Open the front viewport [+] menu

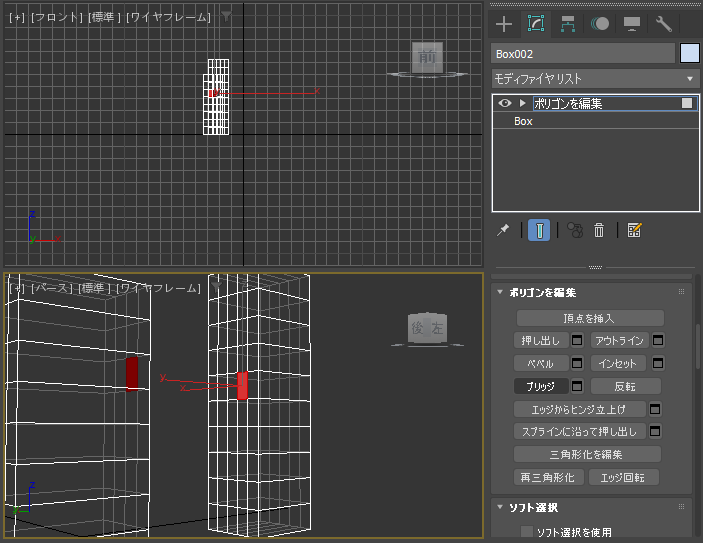coord(17,17)
